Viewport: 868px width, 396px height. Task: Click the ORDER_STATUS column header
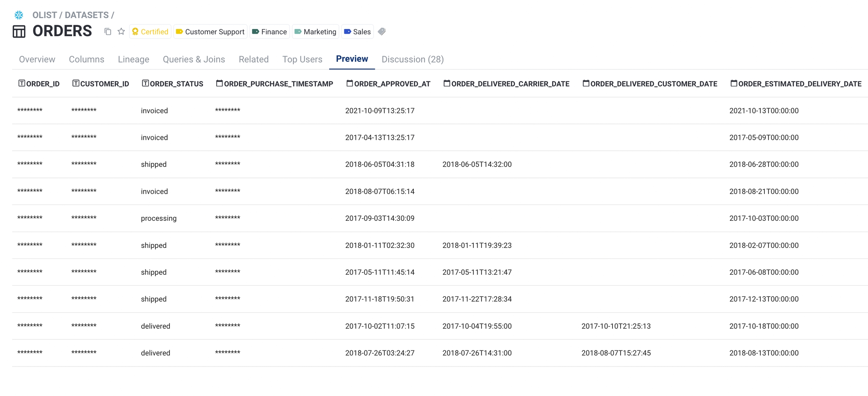pyautogui.click(x=176, y=84)
